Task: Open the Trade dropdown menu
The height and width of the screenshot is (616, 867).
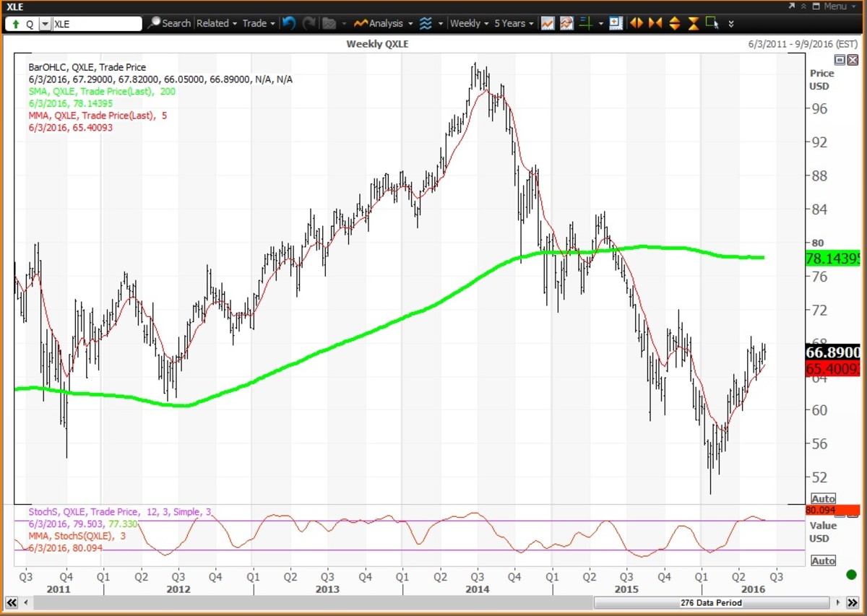Action: click(258, 23)
